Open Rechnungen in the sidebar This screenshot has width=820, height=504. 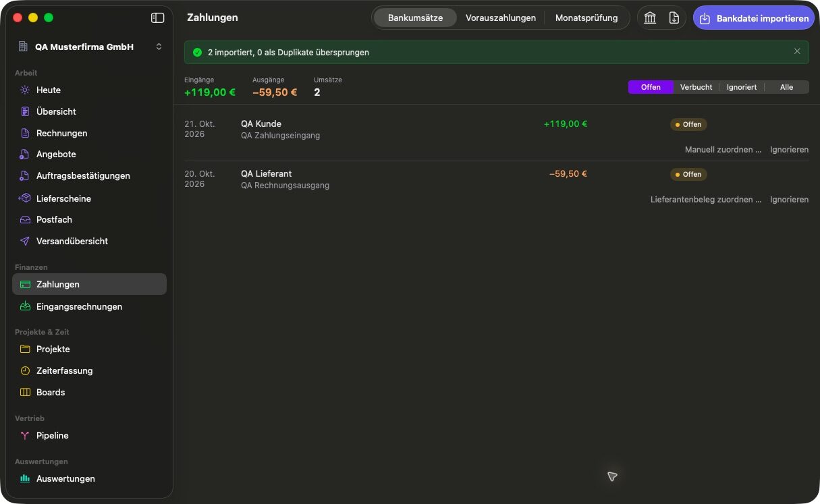(x=89, y=133)
